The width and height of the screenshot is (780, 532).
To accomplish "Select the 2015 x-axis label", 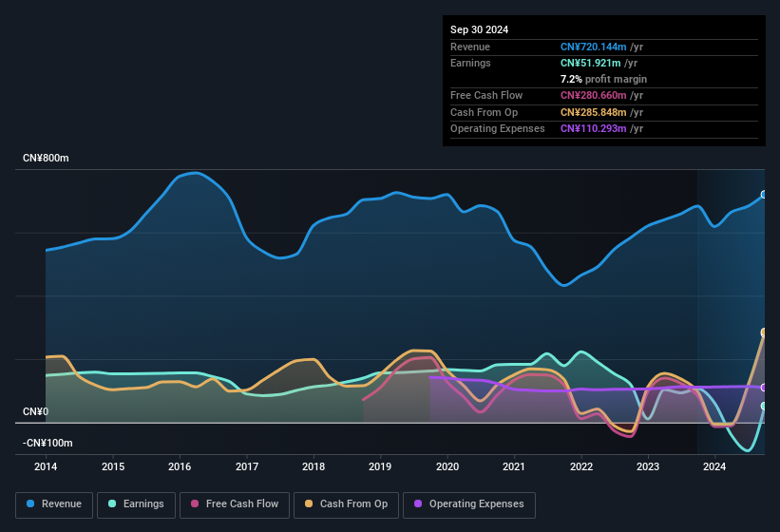I will point(113,466).
